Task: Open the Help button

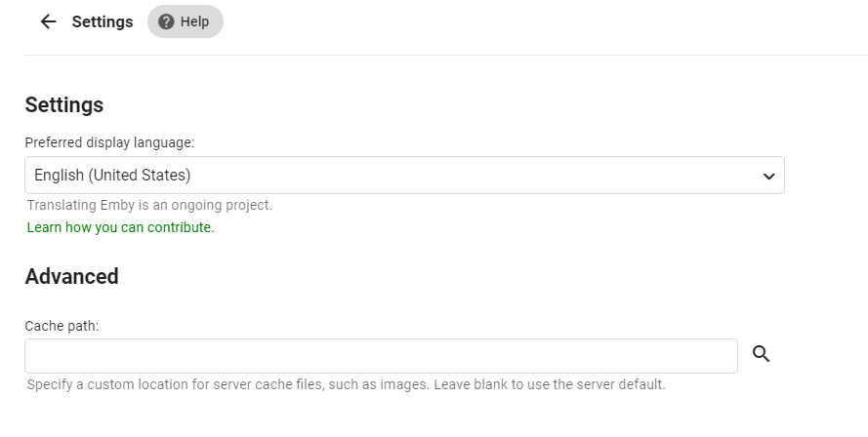Action: [x=186, y=21]
